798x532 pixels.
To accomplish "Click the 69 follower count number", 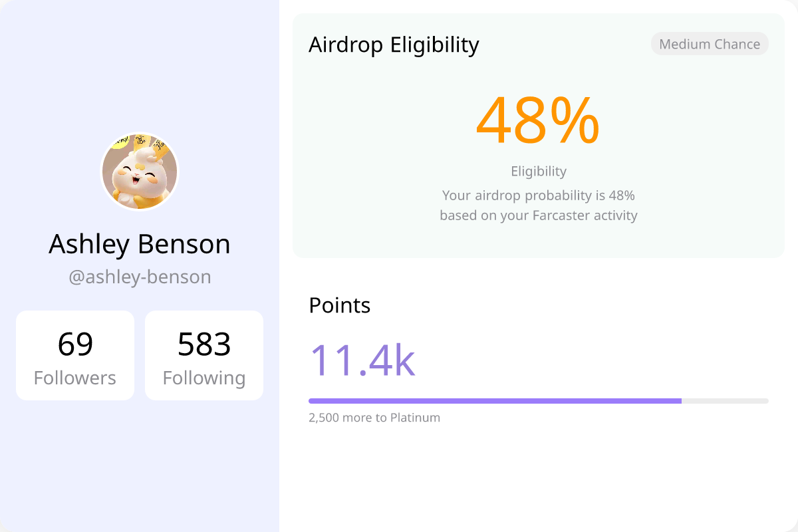I will click(75, 344).
